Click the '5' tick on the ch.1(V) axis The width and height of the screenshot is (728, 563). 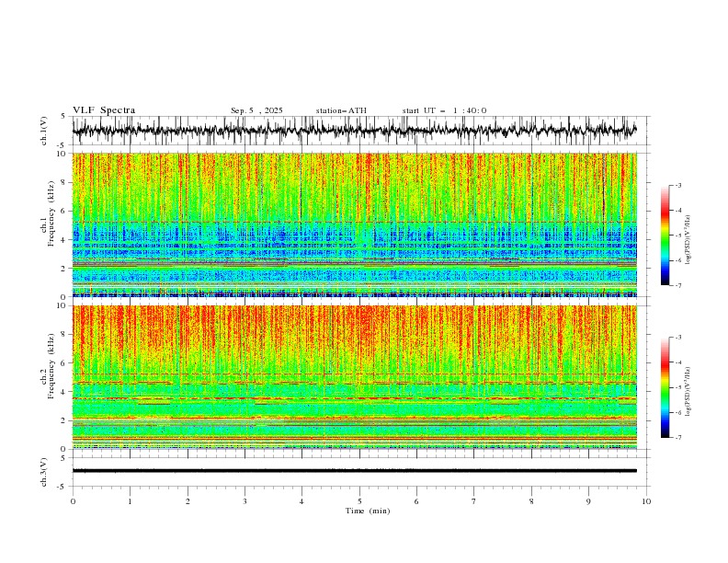[63, 116]
